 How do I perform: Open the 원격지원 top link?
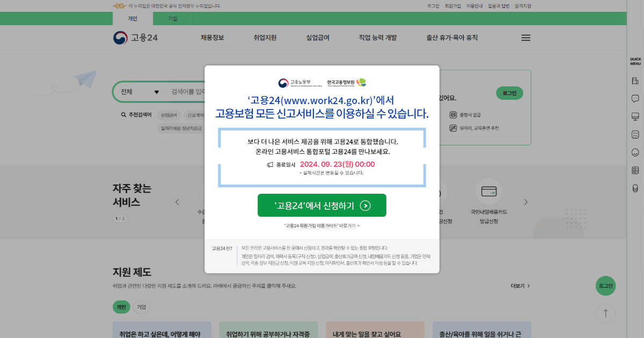[523, 6]
